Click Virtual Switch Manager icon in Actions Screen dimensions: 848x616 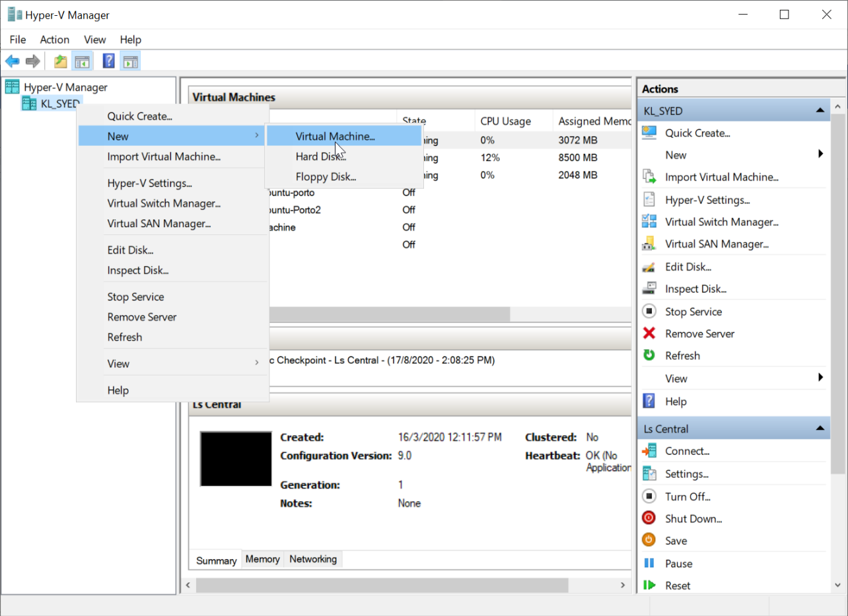649,222
